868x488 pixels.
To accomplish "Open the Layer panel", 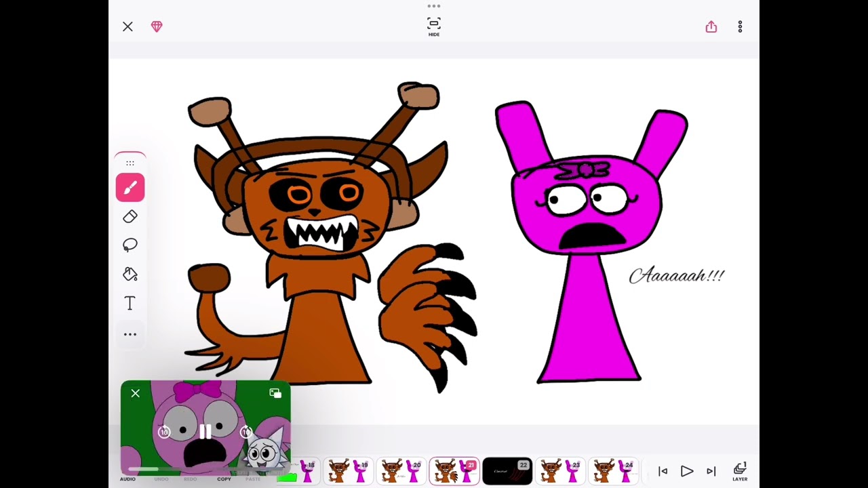I will [x=740, y=472].
